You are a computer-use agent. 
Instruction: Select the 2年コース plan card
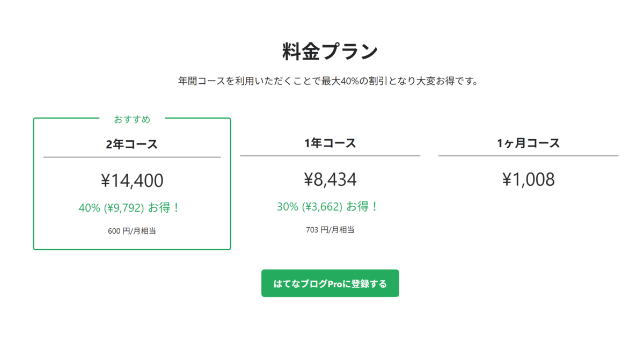click(x=132, y=184)
